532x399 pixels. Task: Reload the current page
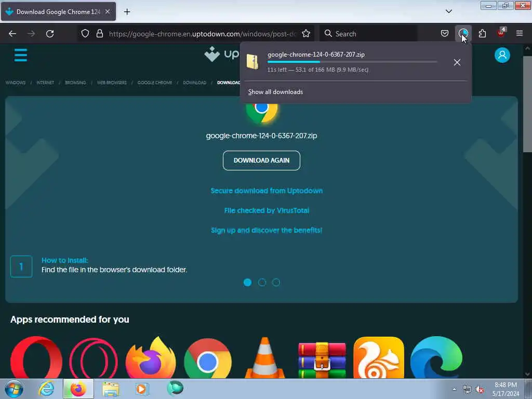coord(50,34)
